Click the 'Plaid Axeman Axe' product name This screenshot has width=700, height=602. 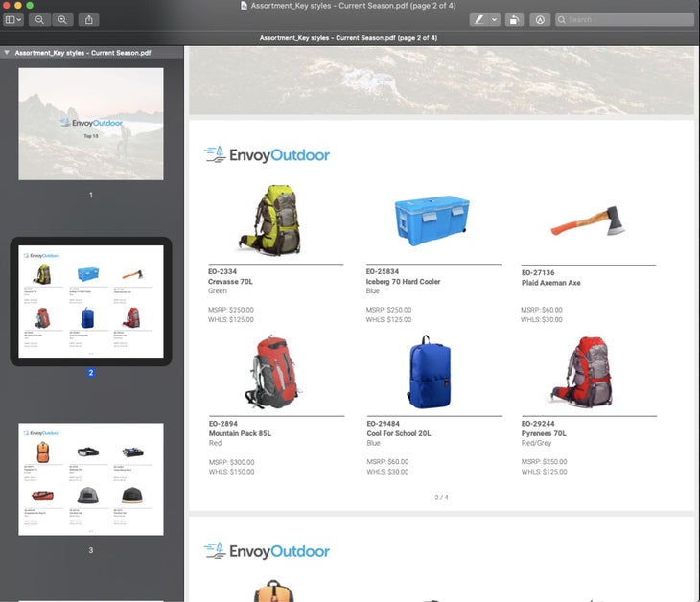point(551,283)
